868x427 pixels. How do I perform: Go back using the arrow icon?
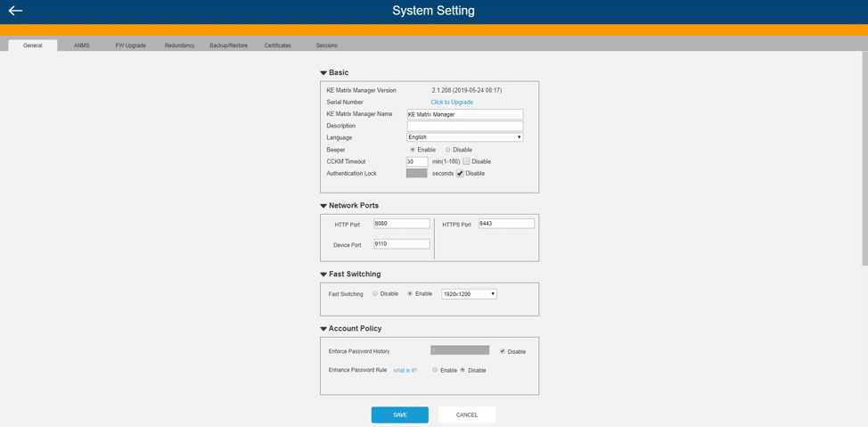pyautogui.click(x=15, y=11)
